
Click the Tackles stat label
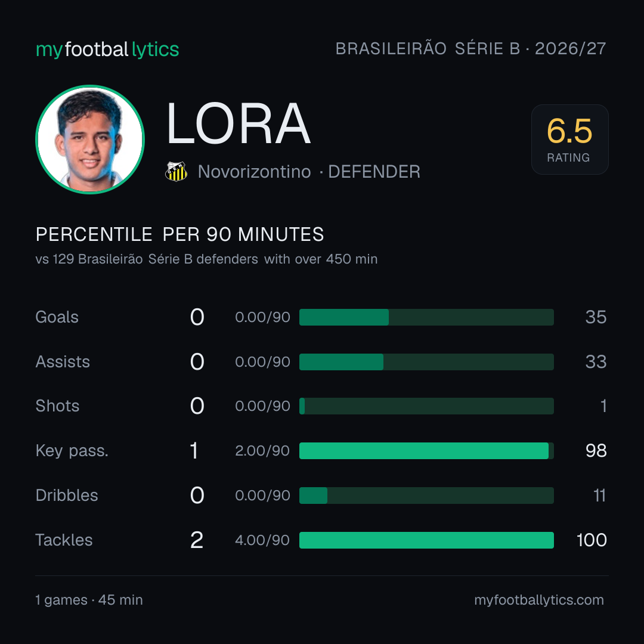coord(64,540)
